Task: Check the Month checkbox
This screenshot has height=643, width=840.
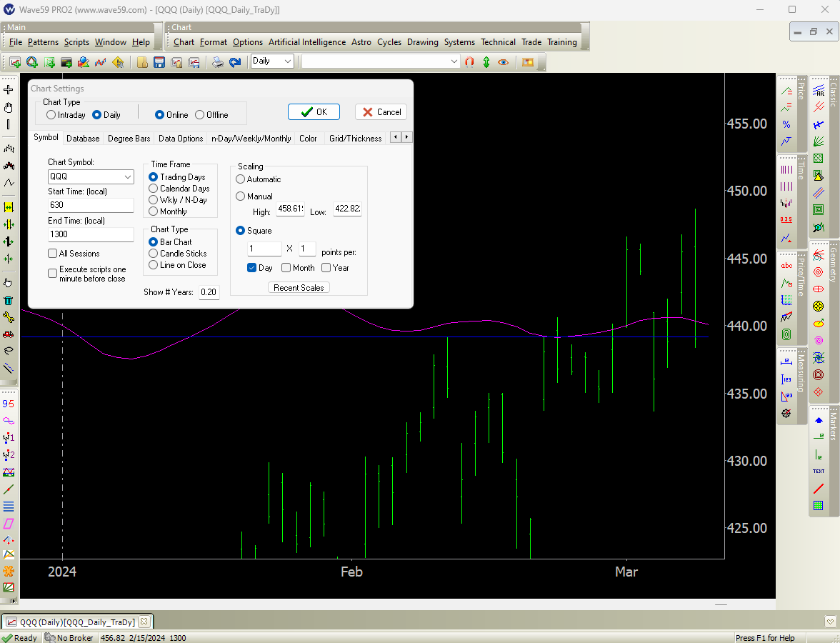Action: coord(286,267)
